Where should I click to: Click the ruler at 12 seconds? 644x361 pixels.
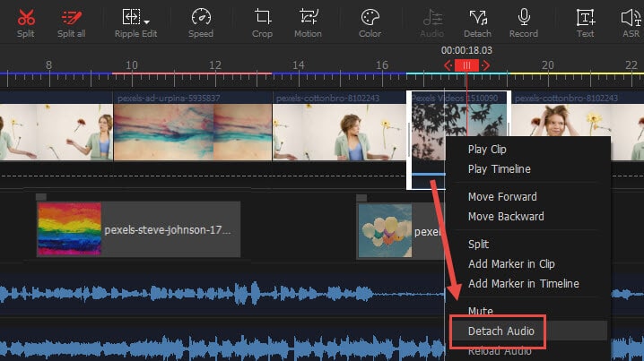pos(214,65)
